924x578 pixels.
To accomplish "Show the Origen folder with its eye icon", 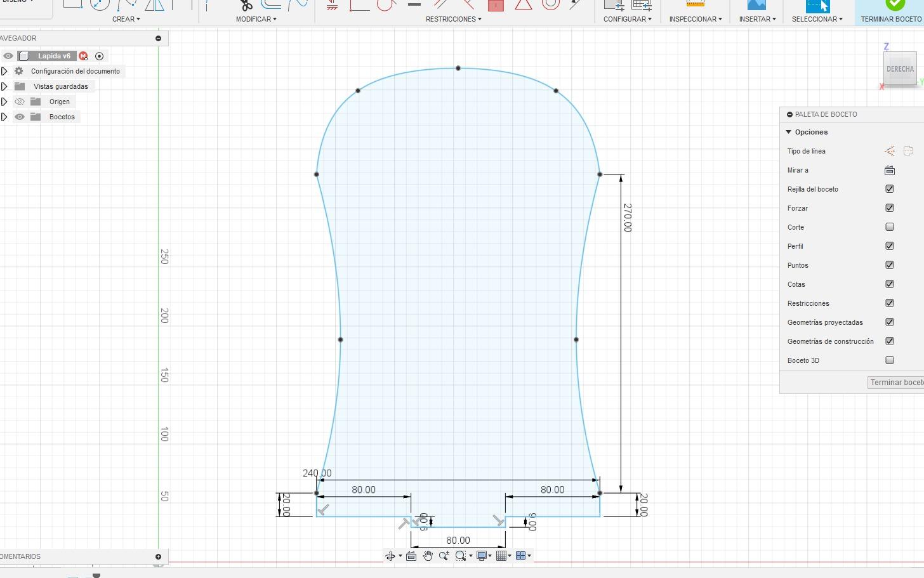I will 20,102.
